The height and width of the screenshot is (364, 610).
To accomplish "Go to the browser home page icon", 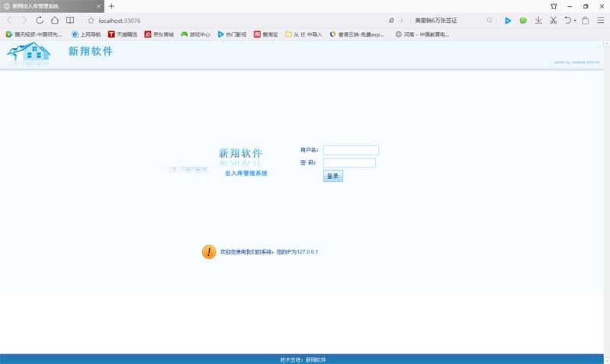I will point(55,21).
